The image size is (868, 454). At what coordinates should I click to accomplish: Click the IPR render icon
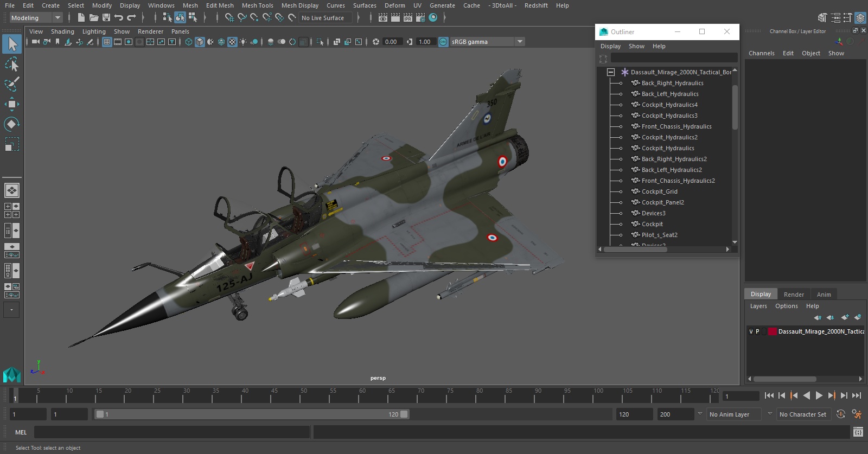[x=408, y=18]
